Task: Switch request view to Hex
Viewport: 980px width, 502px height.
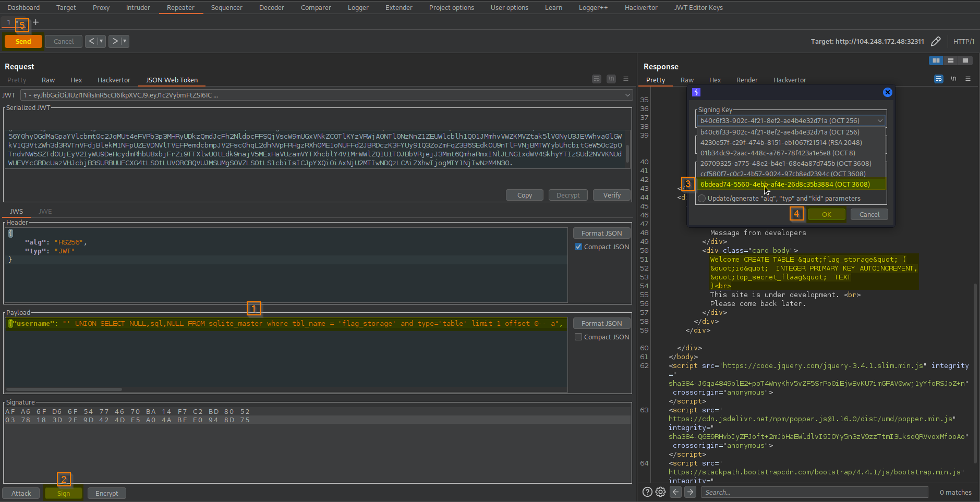Action: click(x=76, y=80)
